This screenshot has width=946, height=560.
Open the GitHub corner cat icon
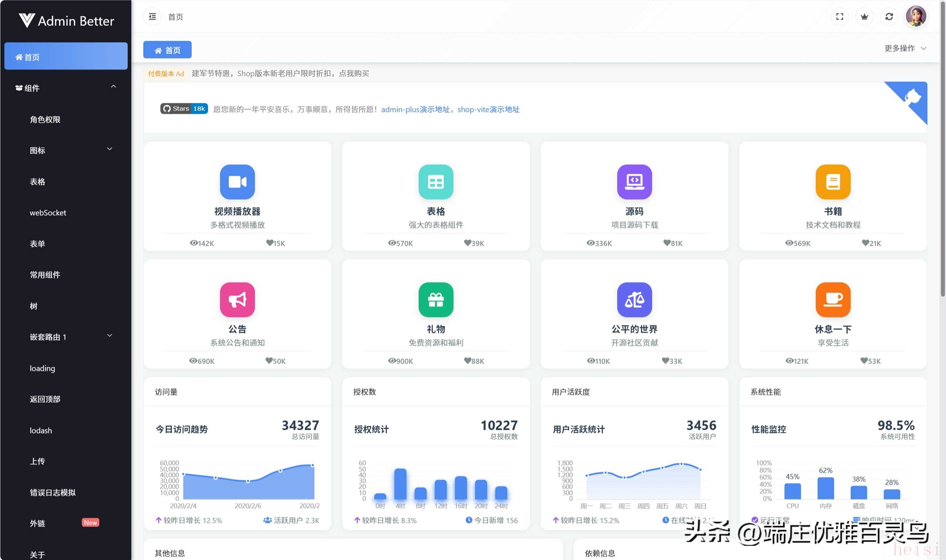tap(913, 97)
